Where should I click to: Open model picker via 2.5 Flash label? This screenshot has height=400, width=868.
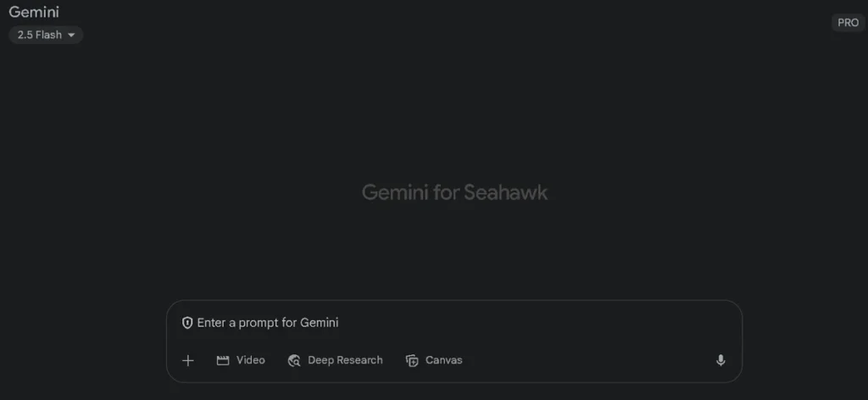pos(39,35)
